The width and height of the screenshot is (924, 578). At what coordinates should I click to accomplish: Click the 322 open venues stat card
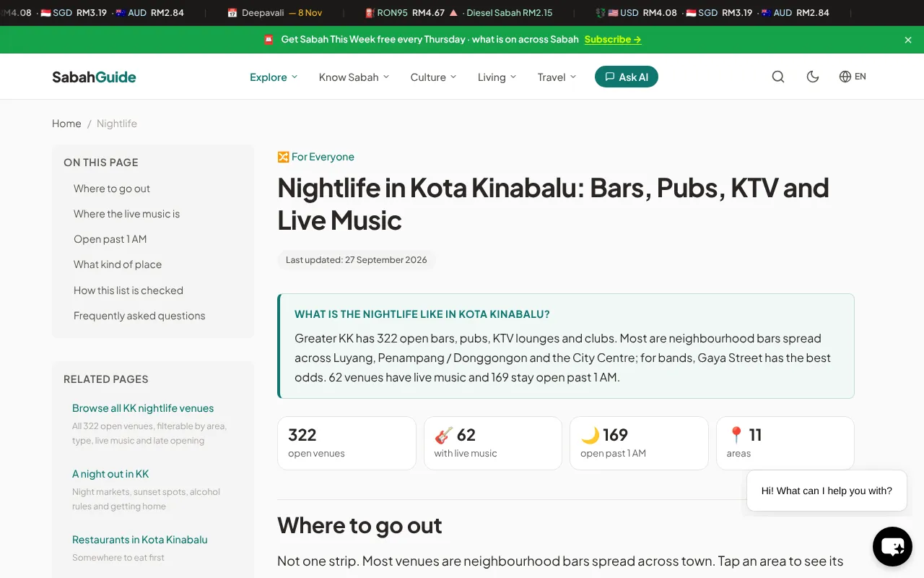pyautogui.click(x=346, y=443)
